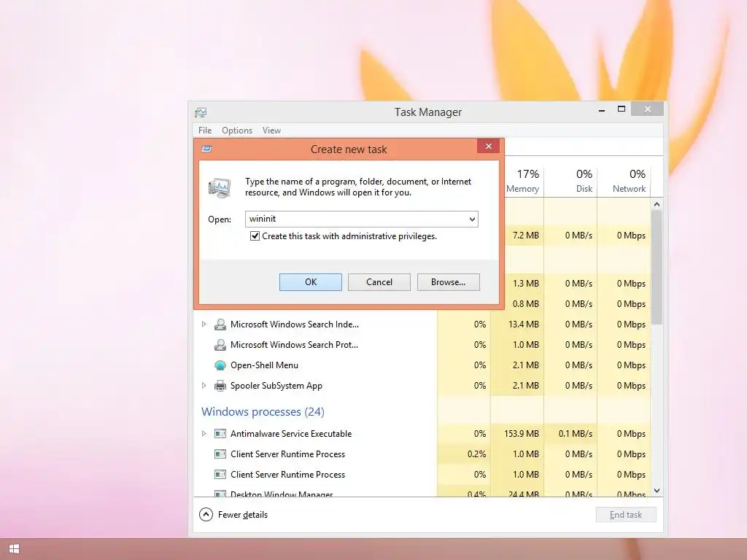Expand Microsoft Windows Search Indexer process
Screen dimensions: 747x560
pos(204,324)
